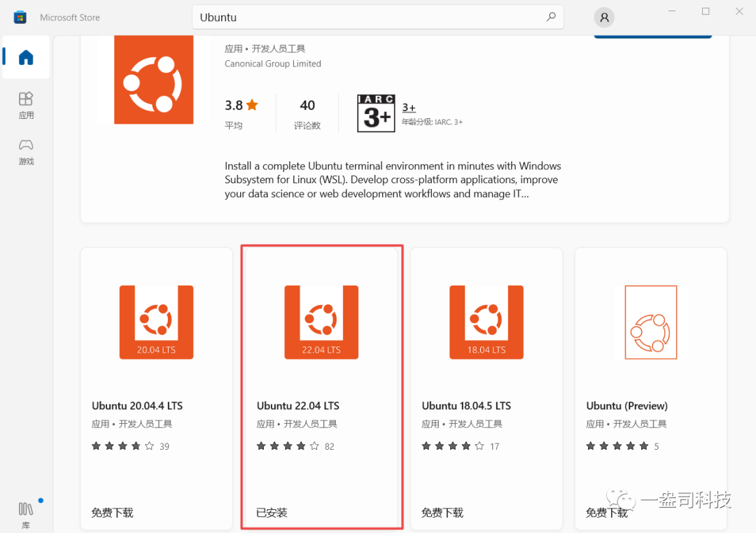Click the Ubuntu 18.04.5 star rating row
756x533 pixels.
pos(460,446)
